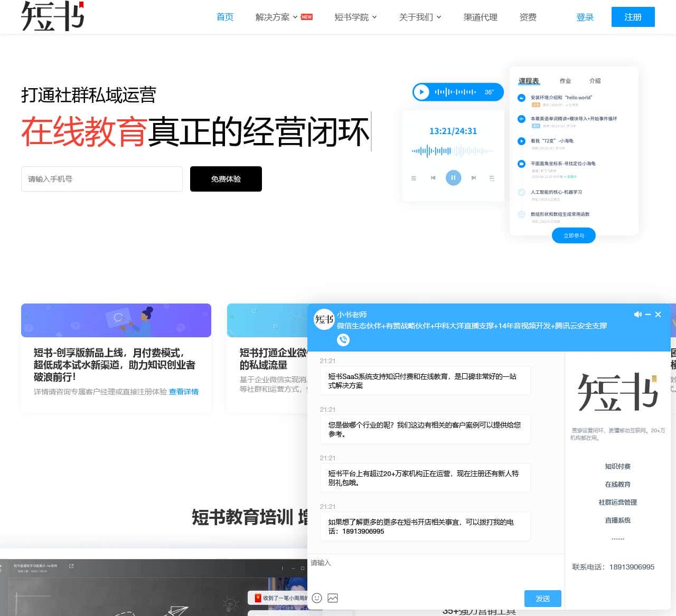Click the 请输入 chat message input
Screen dimensions: 676x616
click(436, 572)
